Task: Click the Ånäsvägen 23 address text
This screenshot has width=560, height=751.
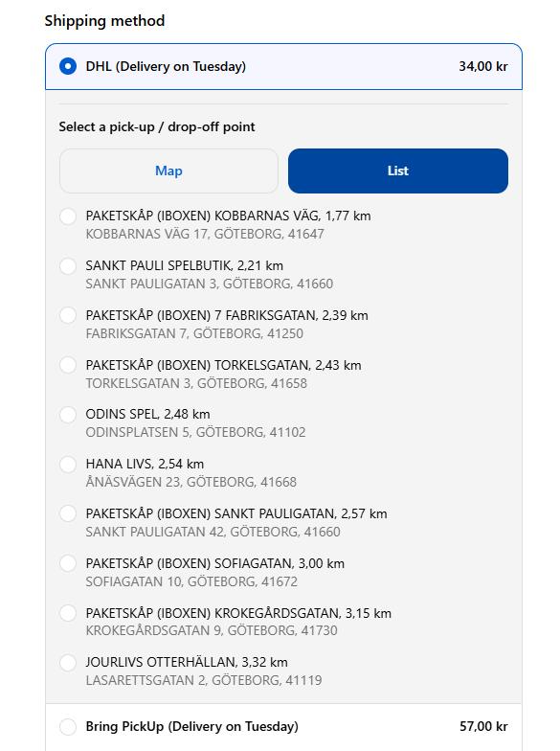Action: (191, 482)
